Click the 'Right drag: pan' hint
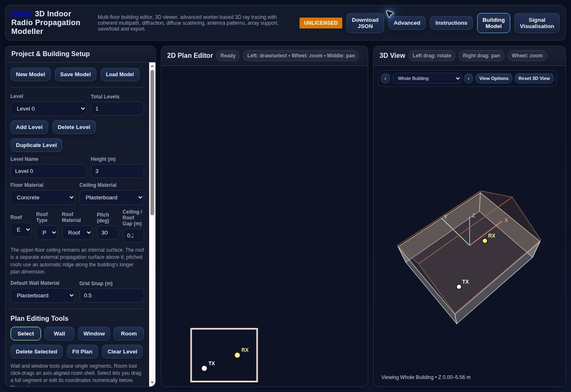Image resolution: width=571 pixels, height=392 pixels. coord(481,56)
